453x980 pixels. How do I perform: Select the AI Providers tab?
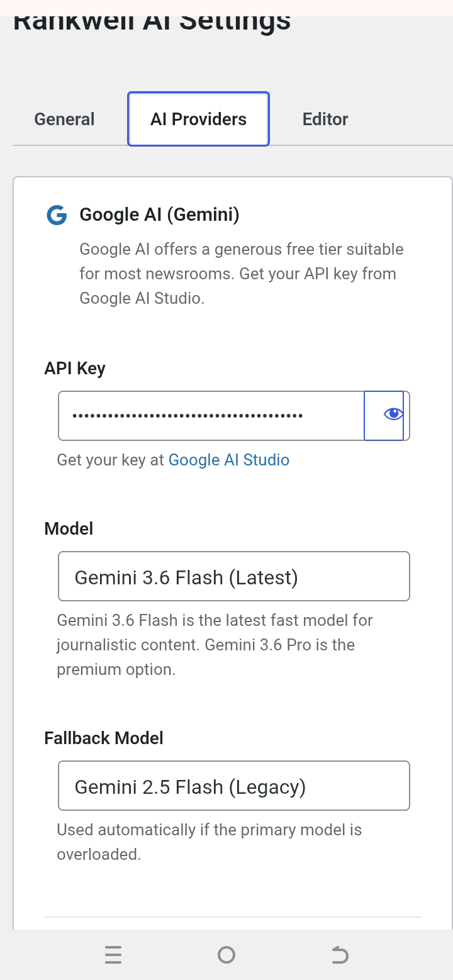[x=198, y=119]
